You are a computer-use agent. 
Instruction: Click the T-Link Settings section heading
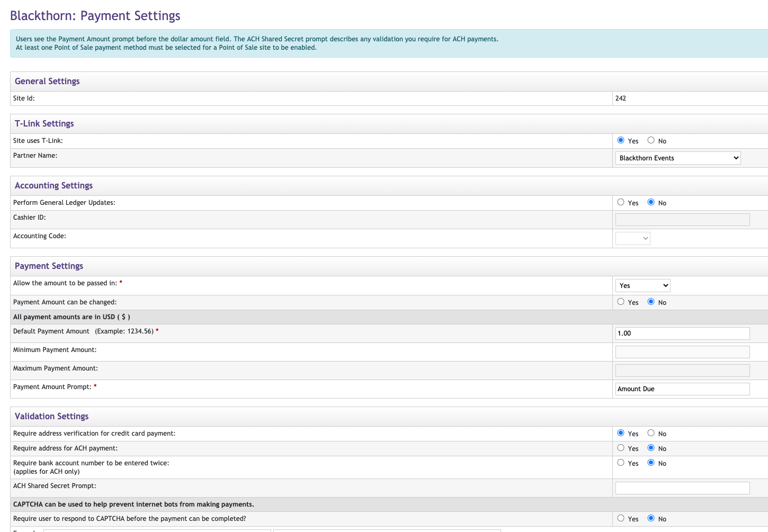[44, 123]
